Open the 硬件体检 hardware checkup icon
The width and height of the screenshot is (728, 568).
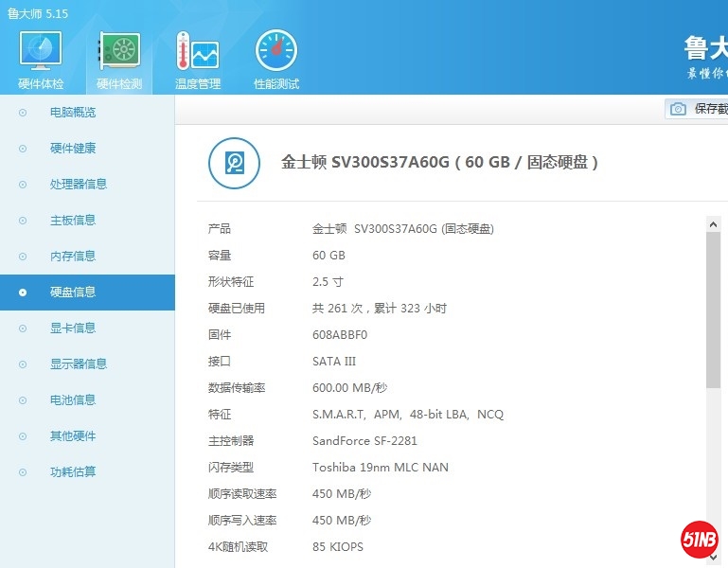point(41,52)
